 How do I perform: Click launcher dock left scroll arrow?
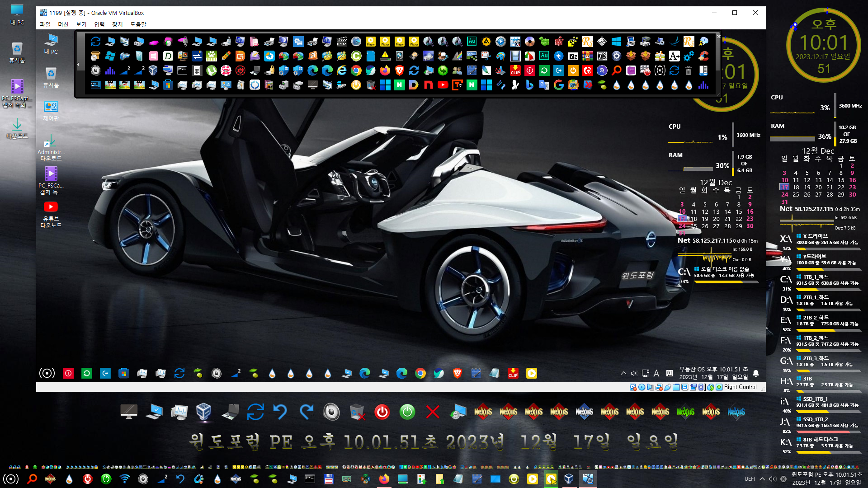(78, 64)
